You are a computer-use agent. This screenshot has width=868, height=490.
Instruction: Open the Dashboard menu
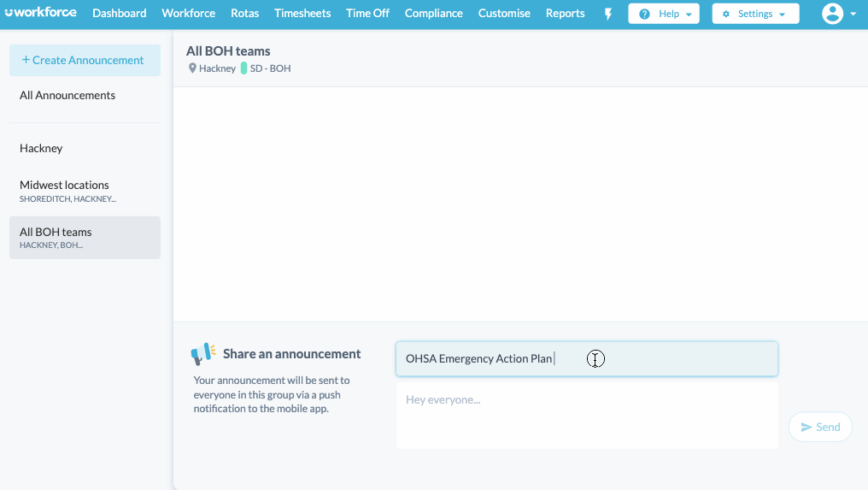coord(120,14)
